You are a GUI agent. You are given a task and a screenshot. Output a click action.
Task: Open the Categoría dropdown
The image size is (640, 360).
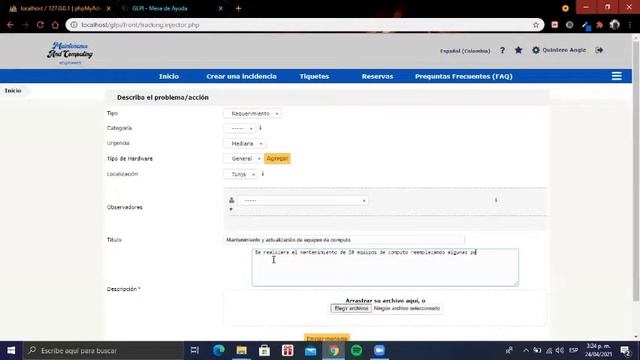240,128
